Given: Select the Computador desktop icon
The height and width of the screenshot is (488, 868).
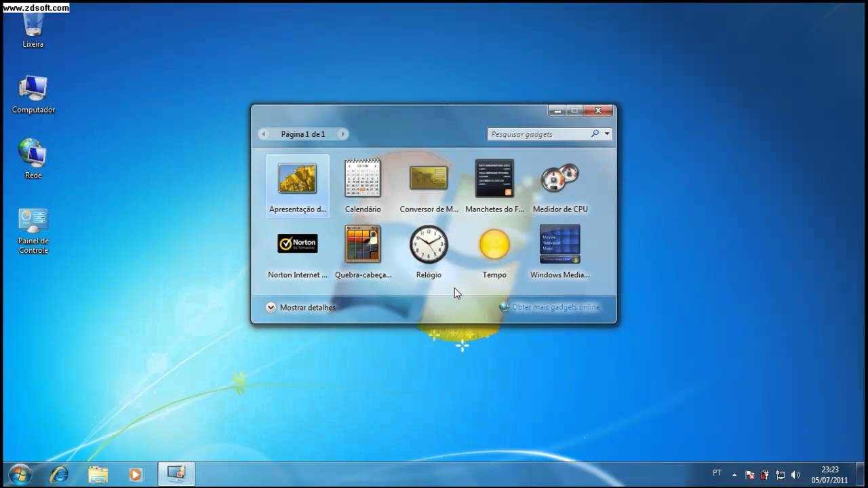Looking at the screenshot, I should click(33, 94).
